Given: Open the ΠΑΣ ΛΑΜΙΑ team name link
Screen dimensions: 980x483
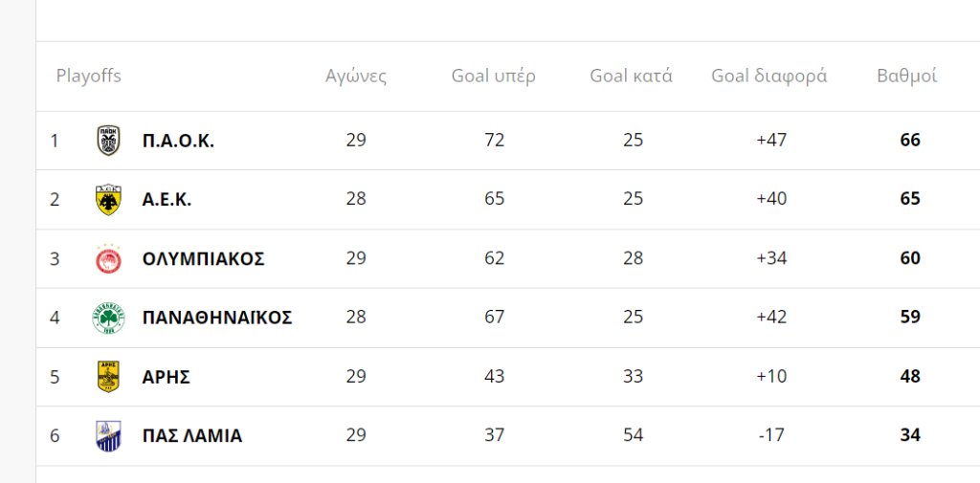Looking at the screenshot, I should (x=191, y=436).
